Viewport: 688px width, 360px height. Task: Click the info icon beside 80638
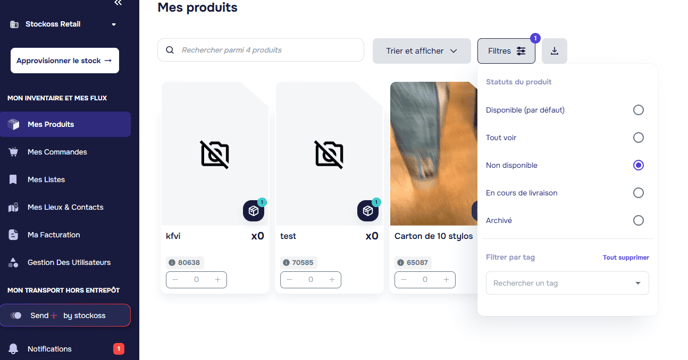(x=172, y=263)
